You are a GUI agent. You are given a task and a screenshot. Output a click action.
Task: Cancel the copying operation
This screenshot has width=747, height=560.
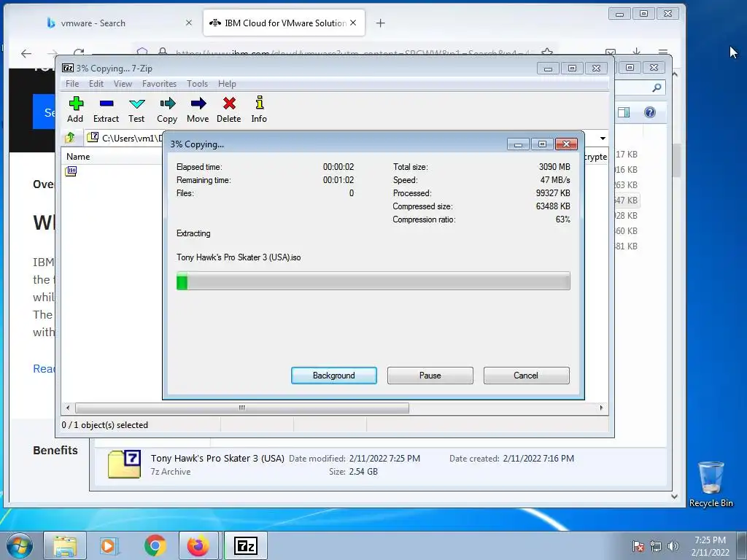tap(526, 376)
